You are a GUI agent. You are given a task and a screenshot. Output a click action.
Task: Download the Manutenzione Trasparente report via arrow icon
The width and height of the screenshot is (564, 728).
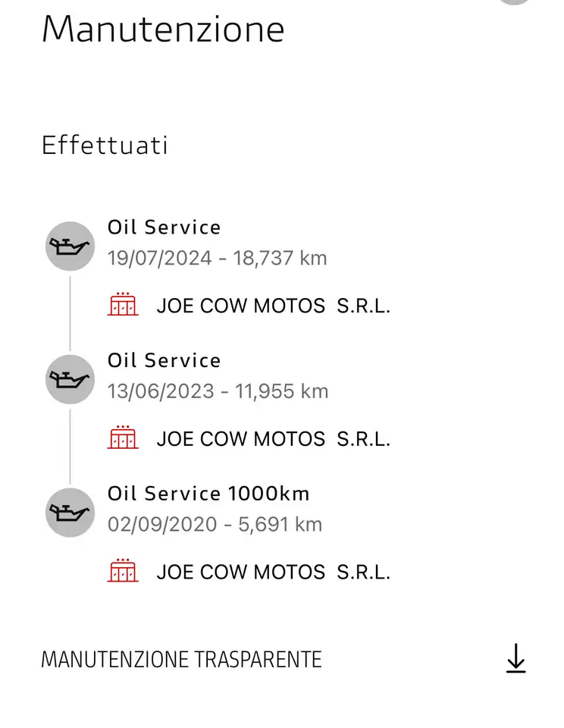pyautogui.click(x=515, y=658)
